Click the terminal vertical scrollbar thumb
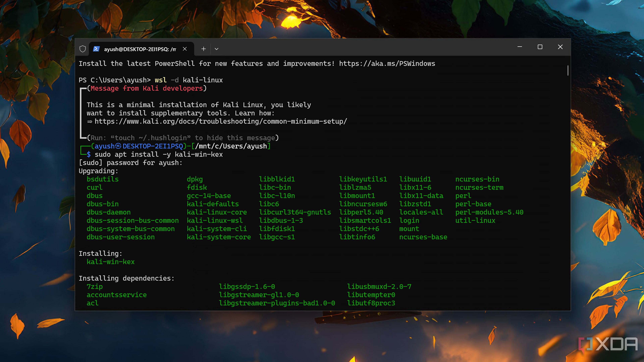Screen dimensions: 644x362 point(568,70)
